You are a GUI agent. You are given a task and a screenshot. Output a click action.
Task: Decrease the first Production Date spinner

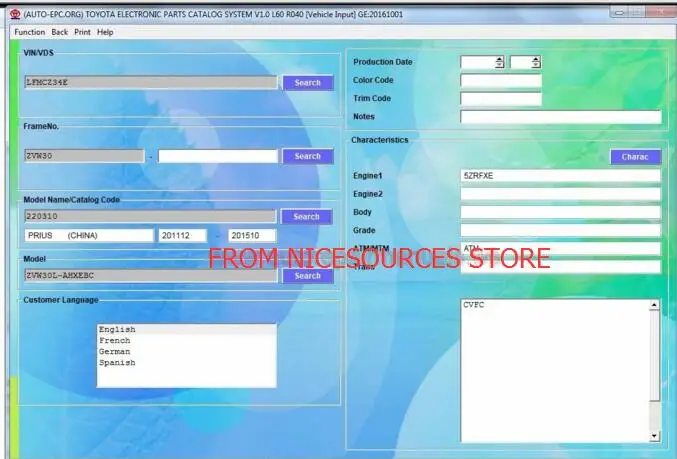point(500,65)
